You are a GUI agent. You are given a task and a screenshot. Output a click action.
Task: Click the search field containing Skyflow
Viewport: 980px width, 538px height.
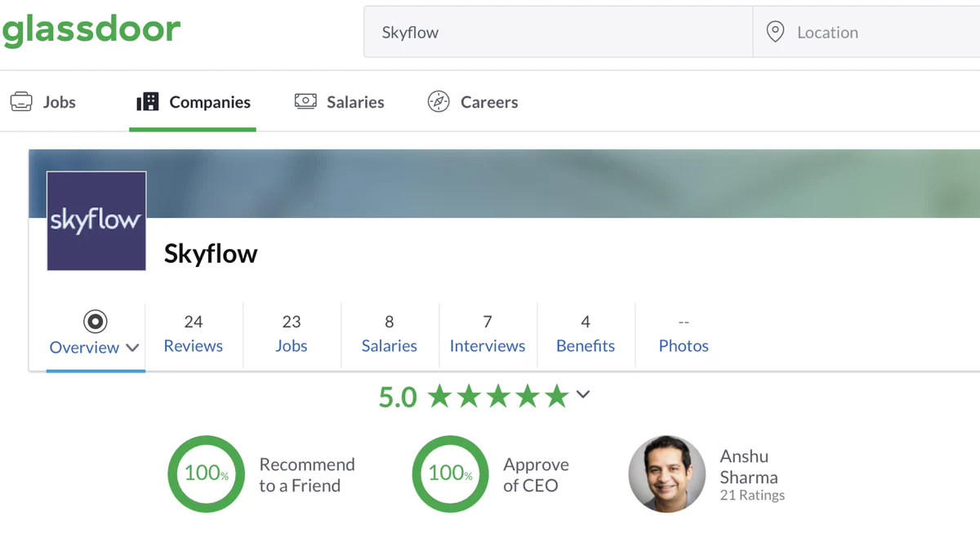point(558,32)
